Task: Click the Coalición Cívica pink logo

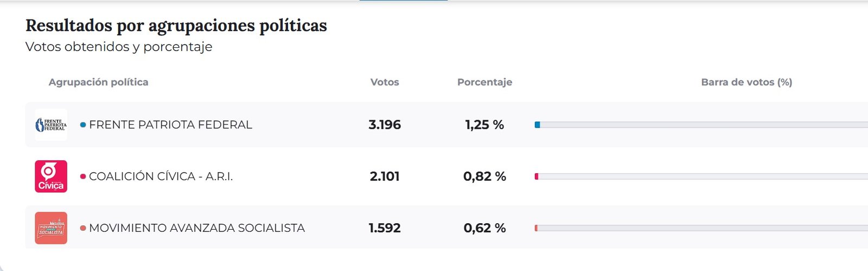Action: coord(51,177)
